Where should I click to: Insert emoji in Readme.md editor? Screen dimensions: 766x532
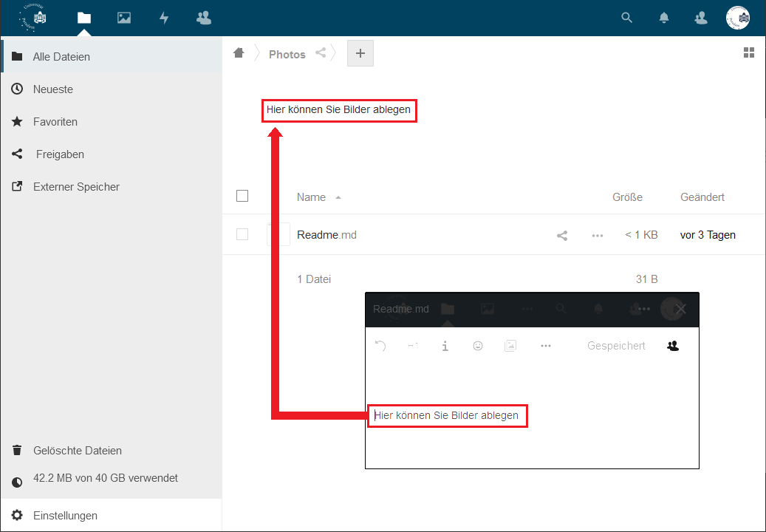pos(478,346)
